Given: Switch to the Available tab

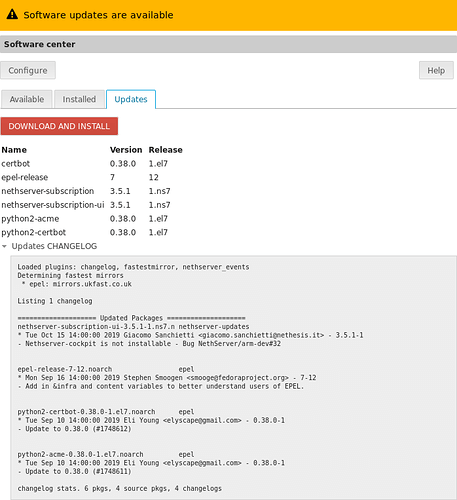Looking at the screenshot, I should pos(27,99).
